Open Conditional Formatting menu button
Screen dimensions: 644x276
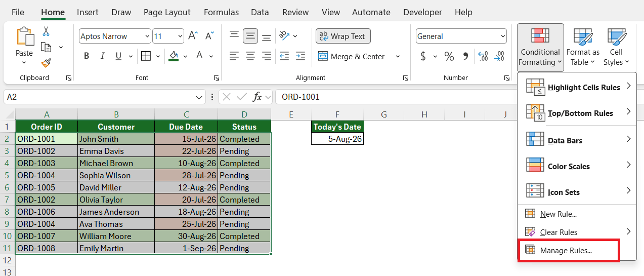pos(540,47)
